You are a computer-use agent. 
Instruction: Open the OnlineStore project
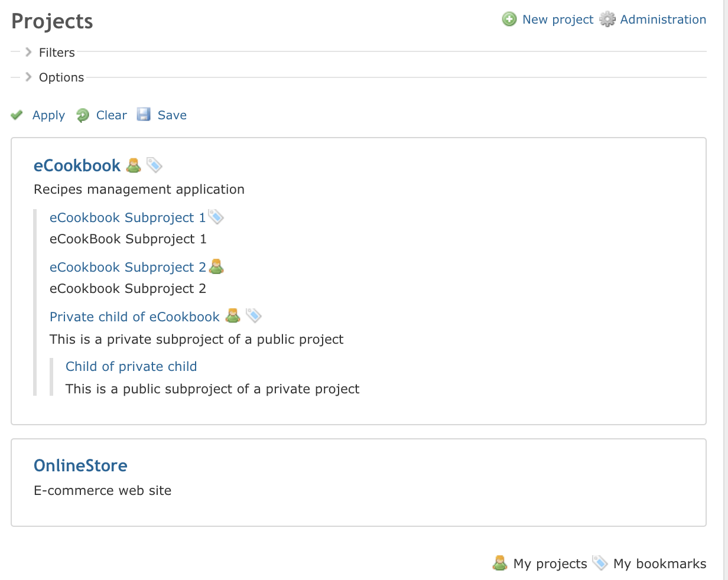click(80, 465)
